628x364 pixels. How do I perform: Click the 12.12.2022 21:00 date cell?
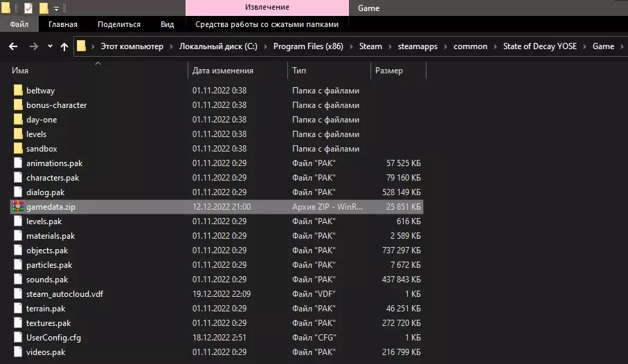(x=222, y=207)
